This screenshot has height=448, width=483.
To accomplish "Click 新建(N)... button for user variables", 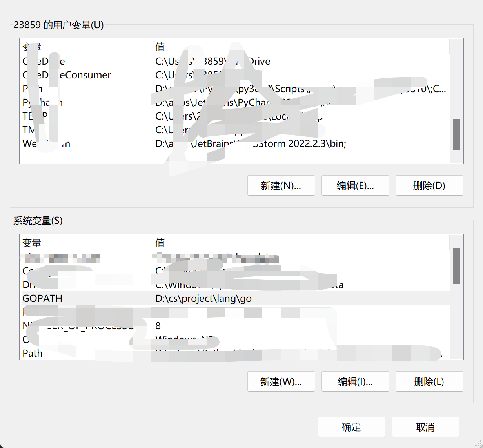I will [281, 185].
